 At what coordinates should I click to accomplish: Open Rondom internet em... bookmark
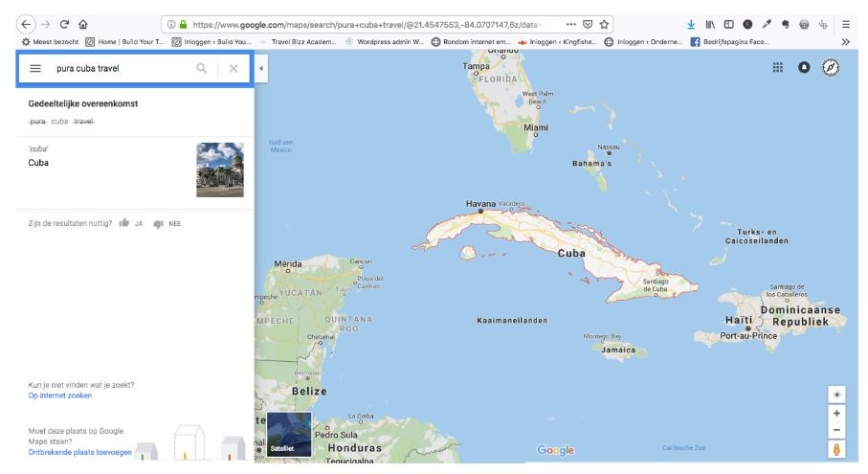[x=471, y=41]
